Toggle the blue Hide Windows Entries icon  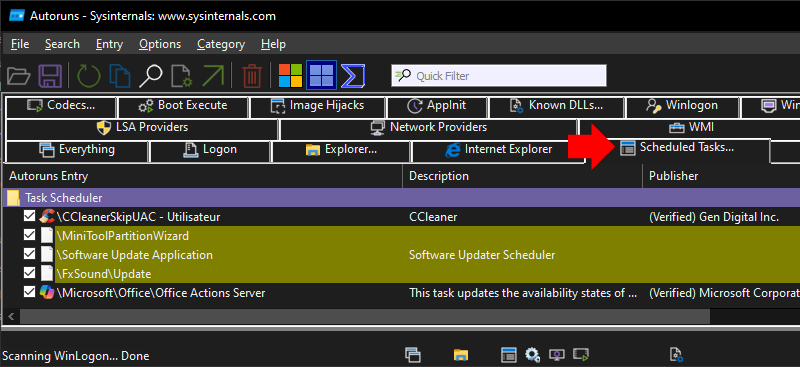[x=321, y=75]
